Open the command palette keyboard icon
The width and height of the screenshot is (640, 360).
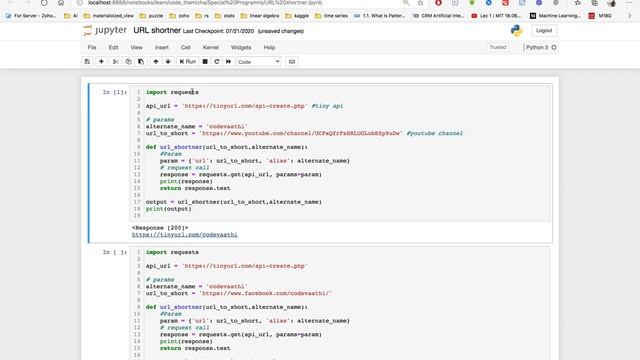pyautogui.click(x=292, y=62)
